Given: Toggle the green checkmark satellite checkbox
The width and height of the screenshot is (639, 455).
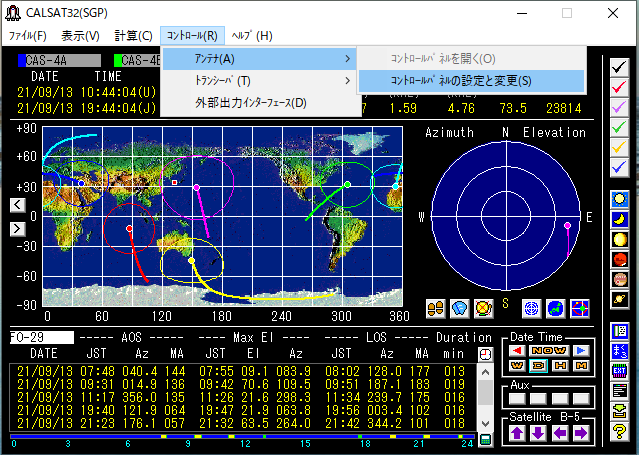Looking at the screenshot, I should coord(619,127).
